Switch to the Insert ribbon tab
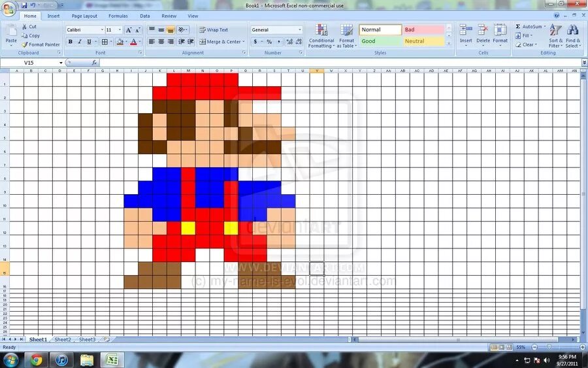 coord(54,16)
